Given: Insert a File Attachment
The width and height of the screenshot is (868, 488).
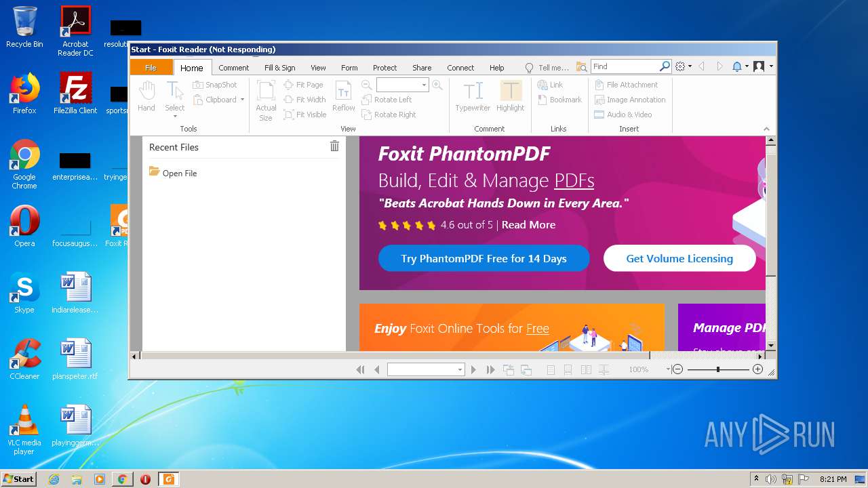Looking at the screenshot, I should [x=626, y=85].
